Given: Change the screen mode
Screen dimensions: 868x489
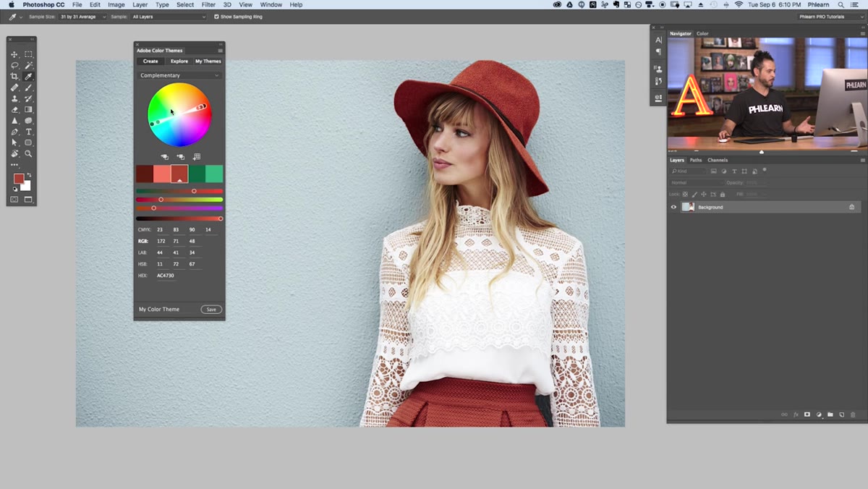Looking at the screenshot, I should pyautogui.click(x=28, y=200).
